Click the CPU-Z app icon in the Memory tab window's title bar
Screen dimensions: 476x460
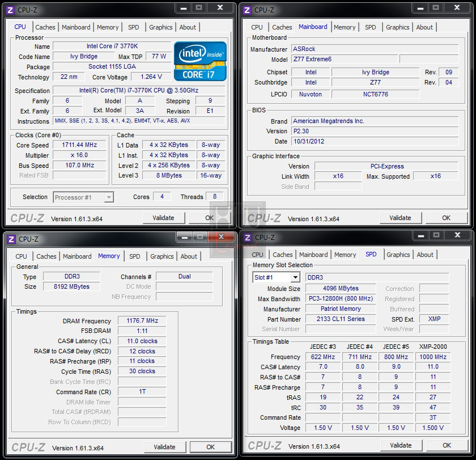click(11, 239)
